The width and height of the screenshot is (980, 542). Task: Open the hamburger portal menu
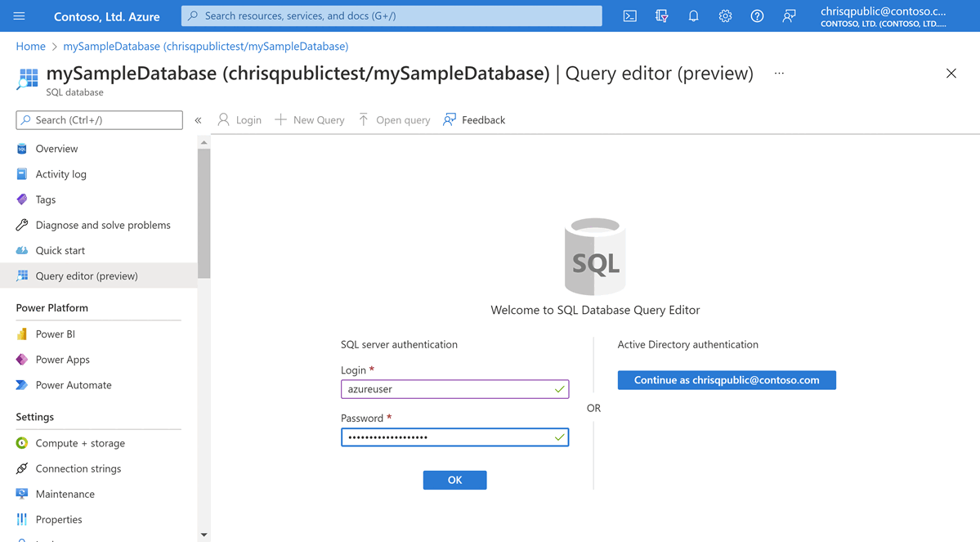(x=20, y=16)
